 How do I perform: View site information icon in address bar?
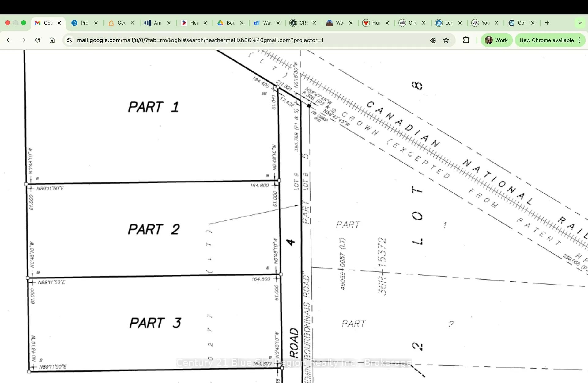coord(70,40)
